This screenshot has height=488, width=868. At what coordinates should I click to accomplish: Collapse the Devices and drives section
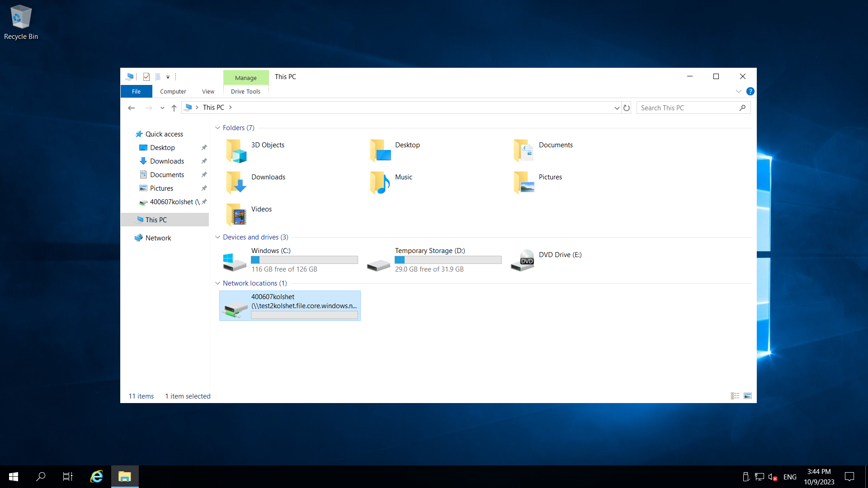tap(217, 237)
